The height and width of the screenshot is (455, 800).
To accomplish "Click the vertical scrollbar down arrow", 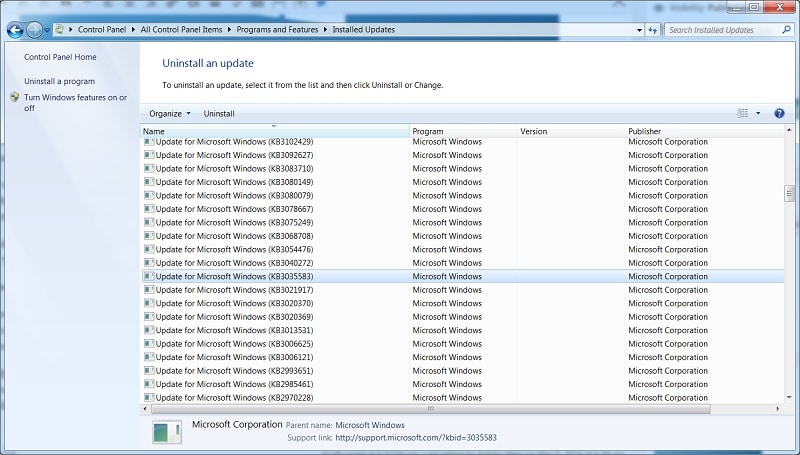I will (789, 397).
